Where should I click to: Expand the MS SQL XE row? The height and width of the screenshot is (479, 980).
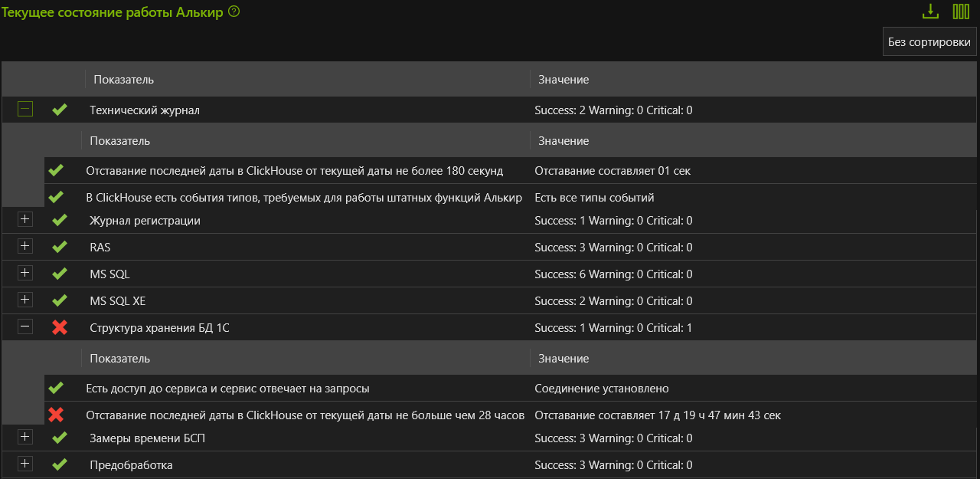[x=25, y=300]
